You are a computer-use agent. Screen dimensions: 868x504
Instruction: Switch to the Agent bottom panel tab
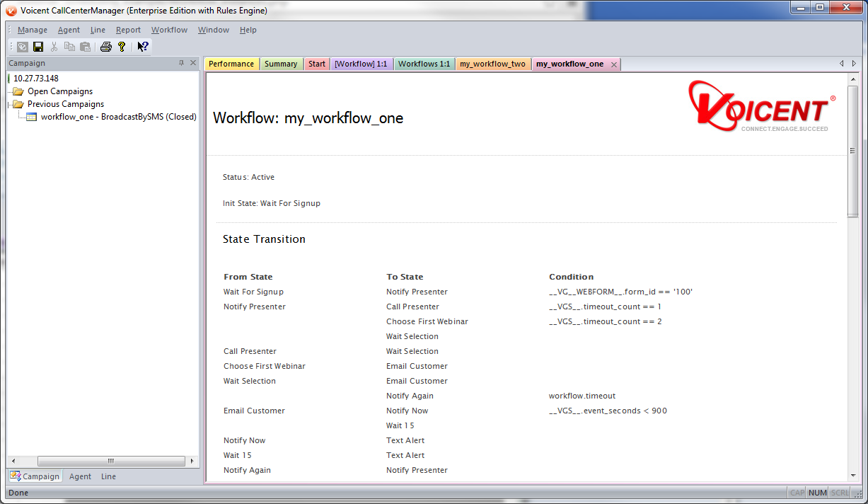[80, 476]
